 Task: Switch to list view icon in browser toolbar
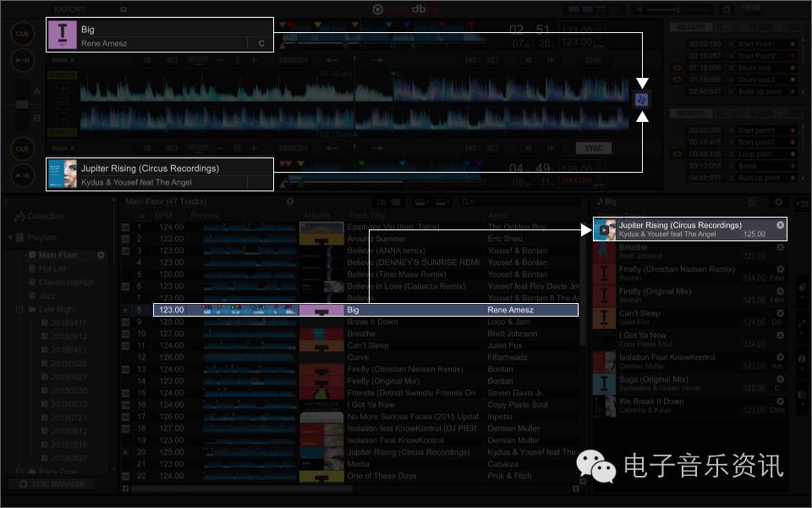396,202
